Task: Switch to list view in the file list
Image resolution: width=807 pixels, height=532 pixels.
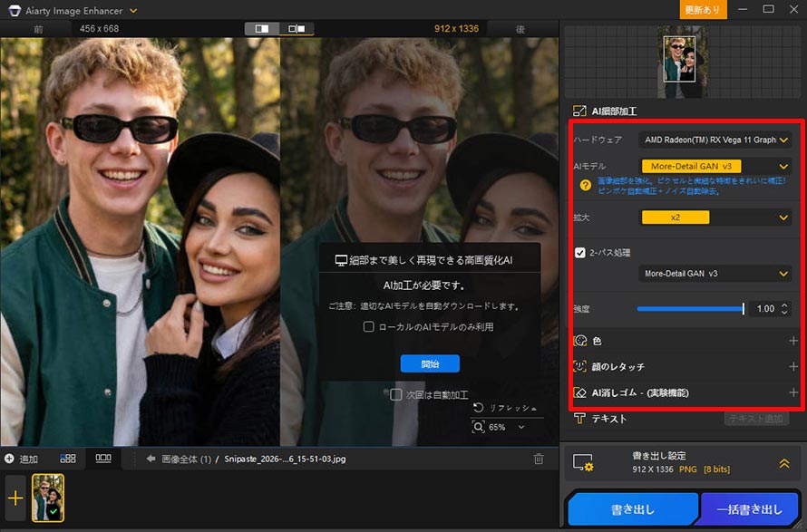Action: [x=102, y=459]
